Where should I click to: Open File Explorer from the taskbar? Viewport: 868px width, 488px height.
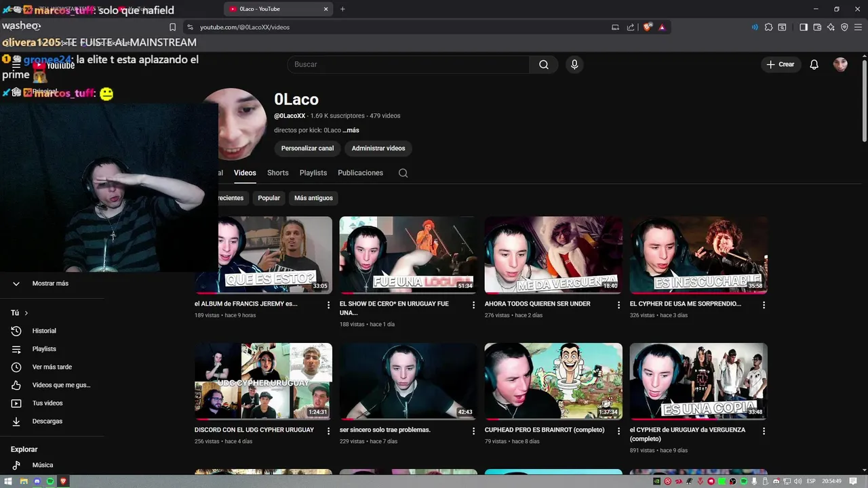click(23, 481)
